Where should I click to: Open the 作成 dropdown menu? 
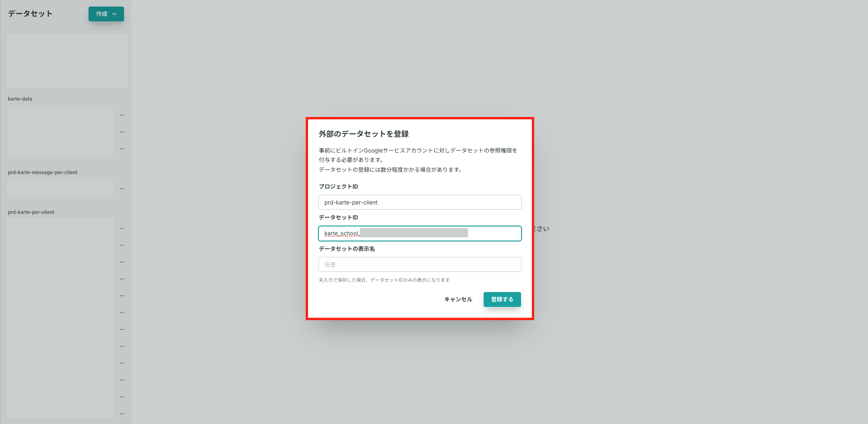(106, 14)
